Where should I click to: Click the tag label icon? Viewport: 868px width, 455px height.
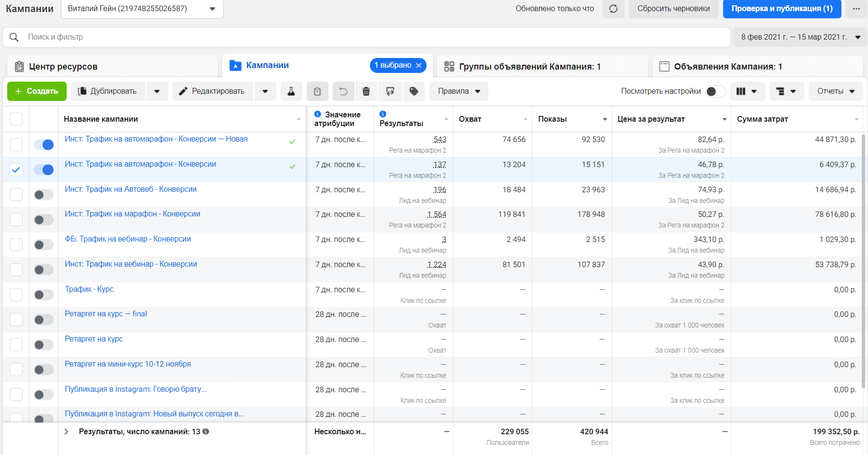pyautogui.click(x=414, y=91)
